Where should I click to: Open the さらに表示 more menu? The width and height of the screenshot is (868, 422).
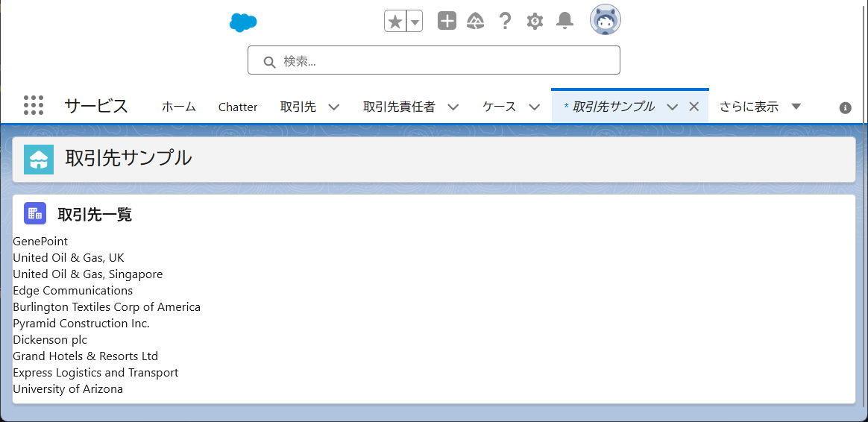tap(761, 107)
